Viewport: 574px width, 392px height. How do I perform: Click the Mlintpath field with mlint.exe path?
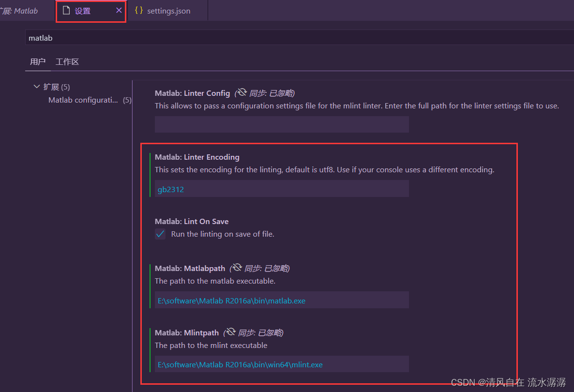(x=282, y=364)
